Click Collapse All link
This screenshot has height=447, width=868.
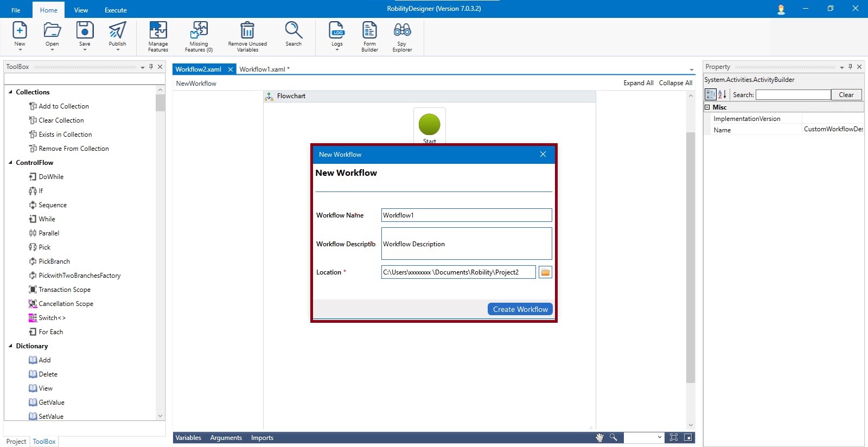(x=675, y=83)
